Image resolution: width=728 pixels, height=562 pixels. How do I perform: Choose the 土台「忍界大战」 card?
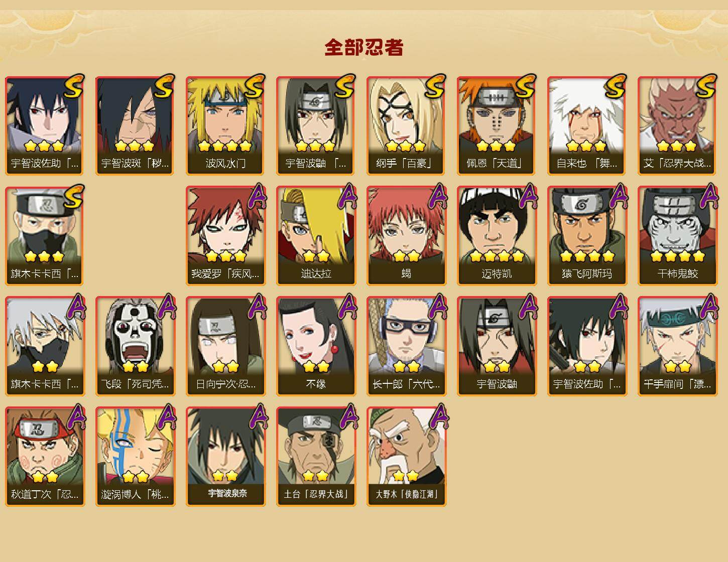[316, 457]
